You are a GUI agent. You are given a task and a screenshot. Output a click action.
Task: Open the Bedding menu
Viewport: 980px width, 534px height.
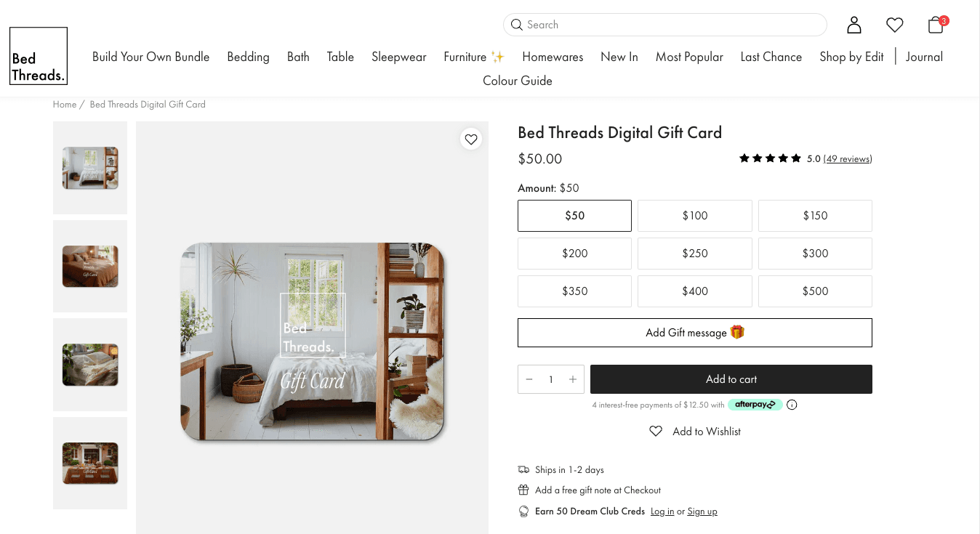248,57
